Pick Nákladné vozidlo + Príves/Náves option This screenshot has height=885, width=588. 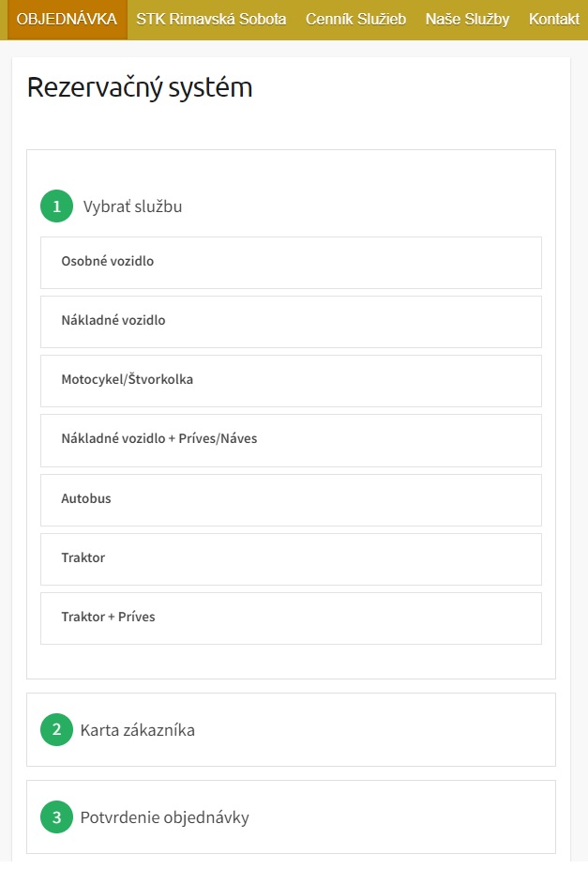(x=291, y=439)
